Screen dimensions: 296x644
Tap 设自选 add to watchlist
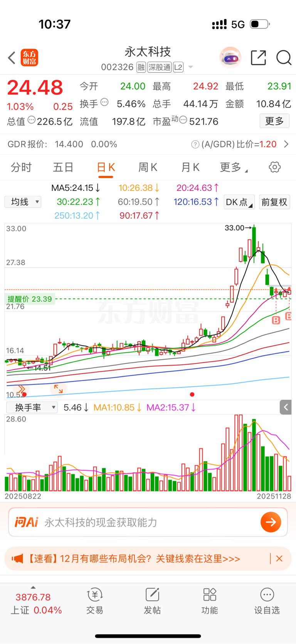267,601
